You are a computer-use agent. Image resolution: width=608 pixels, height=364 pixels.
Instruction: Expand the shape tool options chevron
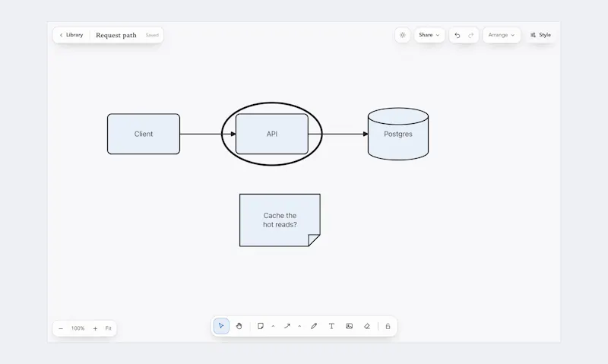pyautogui.click(x=273, y=327)
